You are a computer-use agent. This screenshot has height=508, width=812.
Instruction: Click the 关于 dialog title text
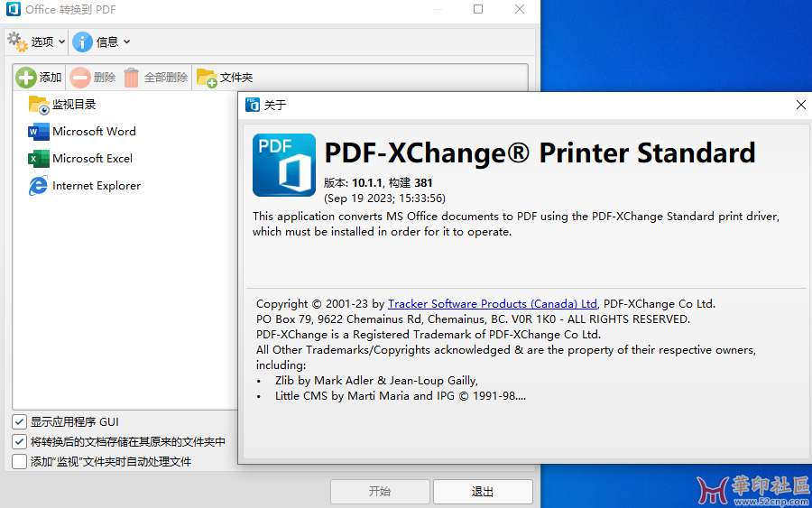click(x=275, y=106)
